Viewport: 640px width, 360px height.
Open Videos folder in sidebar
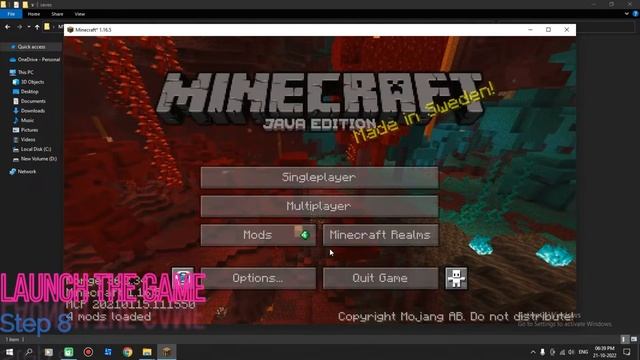click(x=24, y=140)
